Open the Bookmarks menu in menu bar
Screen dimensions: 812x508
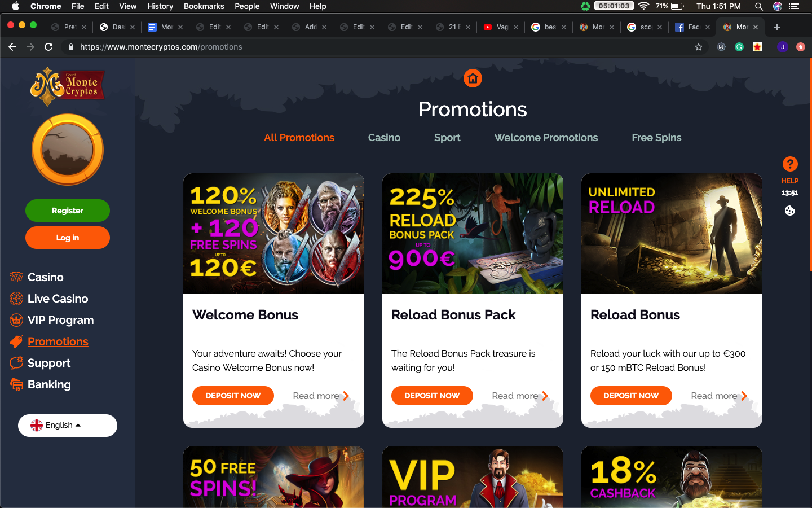tap(204, 6)
